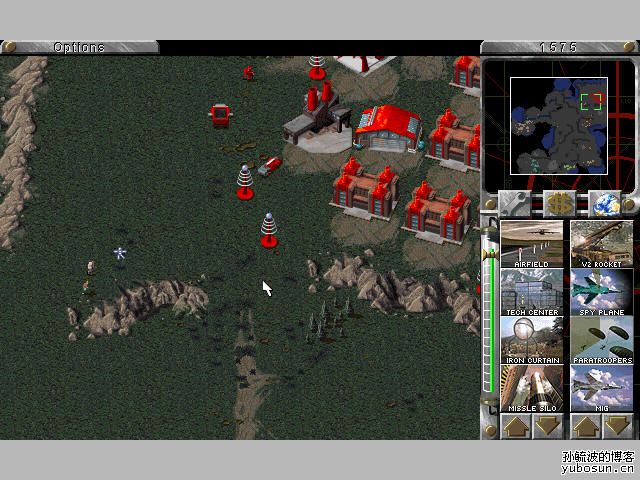Select the red-roofed War Factory
This screenshot has height=480, width=640.
pos(388,129)
